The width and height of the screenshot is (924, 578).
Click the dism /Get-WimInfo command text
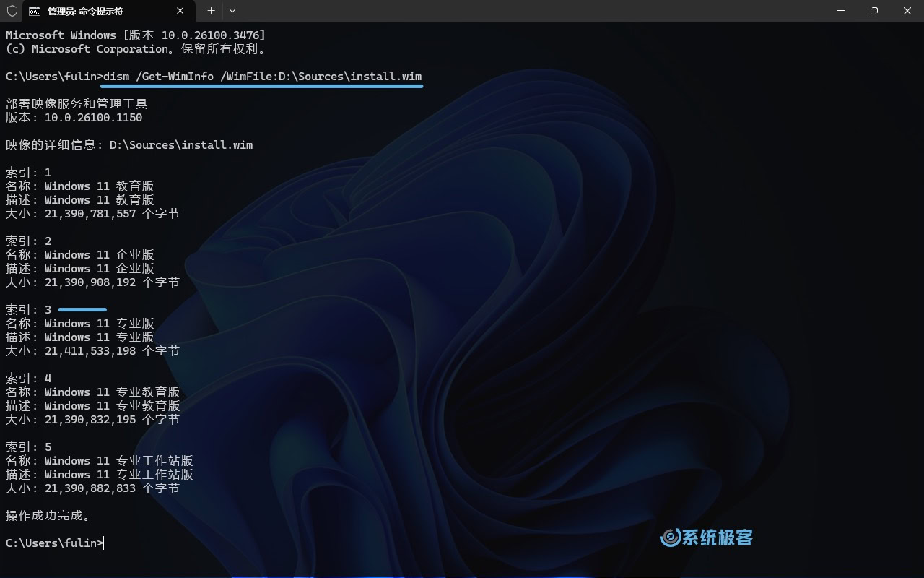(x=263, y=77)
